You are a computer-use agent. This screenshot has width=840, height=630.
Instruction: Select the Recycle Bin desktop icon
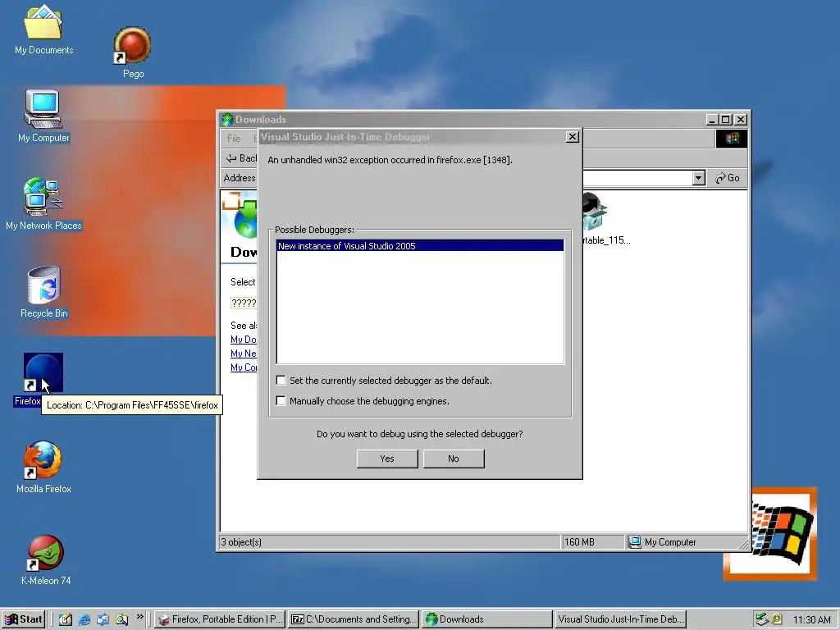(x=44, y=292)
